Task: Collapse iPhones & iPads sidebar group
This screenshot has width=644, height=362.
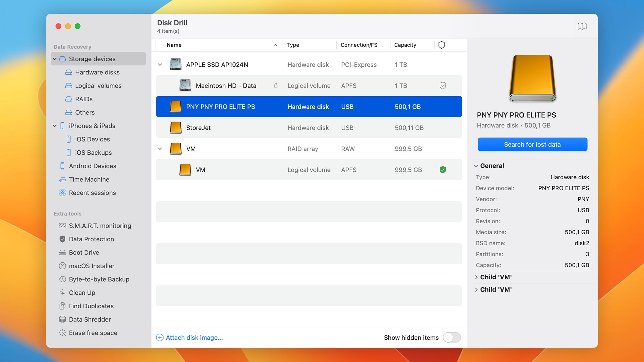Action: (55, 126)
